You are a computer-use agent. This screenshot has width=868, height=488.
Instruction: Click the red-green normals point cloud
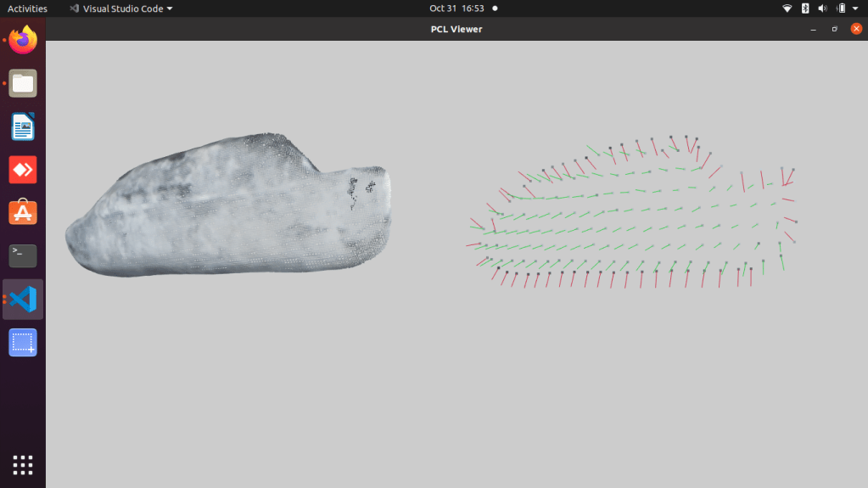632,216
